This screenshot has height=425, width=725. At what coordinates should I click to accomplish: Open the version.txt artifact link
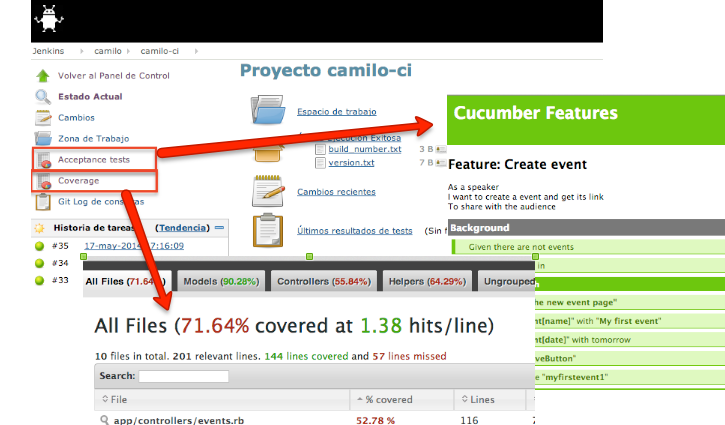point(352,162)
